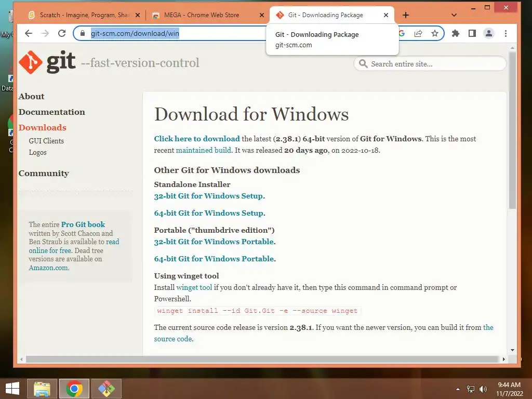The height and width of the screenshot is (399, 532).
Task: Click the forward navigation arrow
Action: coord(45,33)
